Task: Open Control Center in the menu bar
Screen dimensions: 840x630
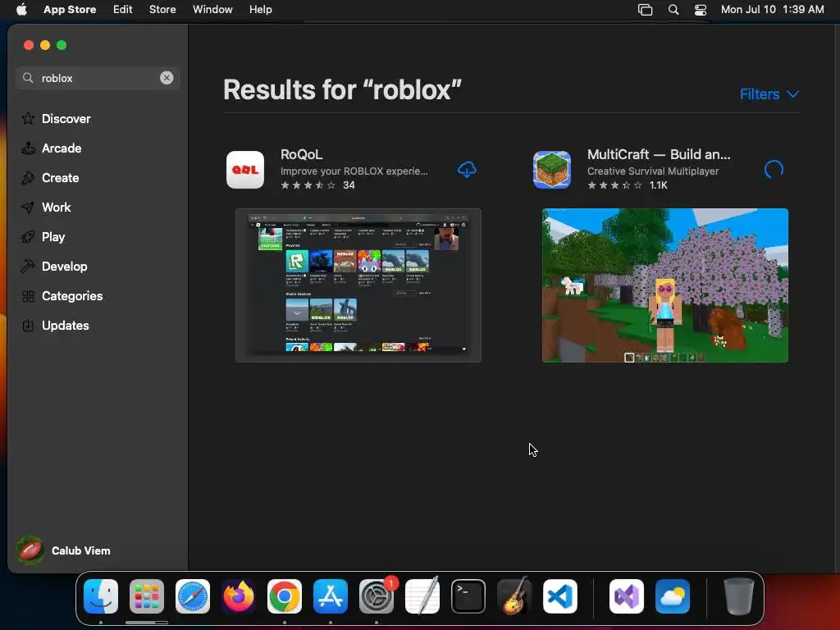Action: pyautogui.click(x=701, y=10)
